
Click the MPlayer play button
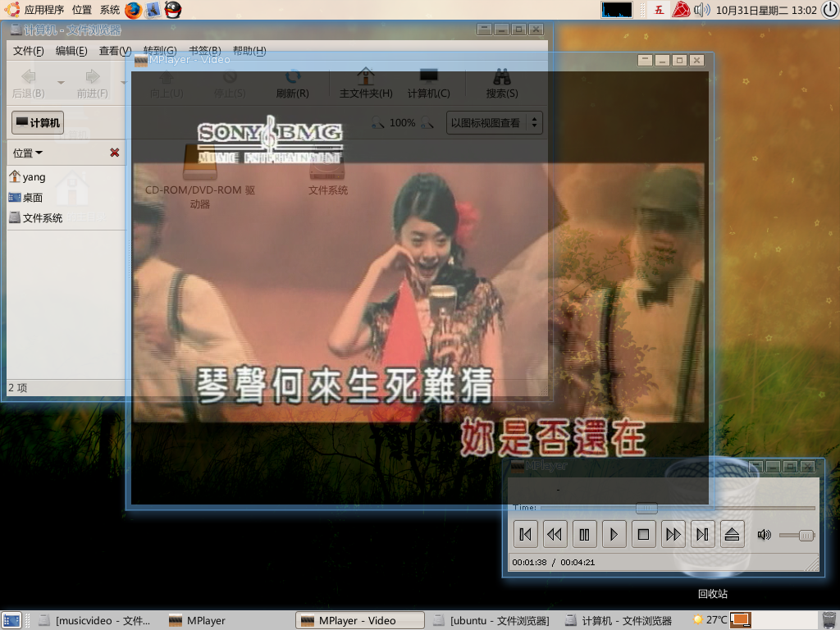614,534
